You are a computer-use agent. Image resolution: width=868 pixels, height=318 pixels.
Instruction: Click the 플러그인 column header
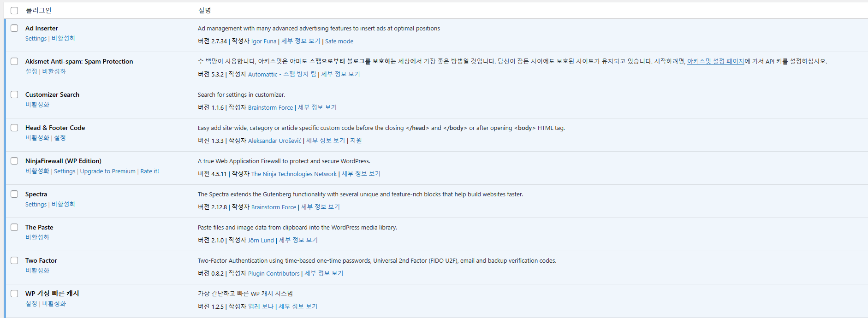39,11
